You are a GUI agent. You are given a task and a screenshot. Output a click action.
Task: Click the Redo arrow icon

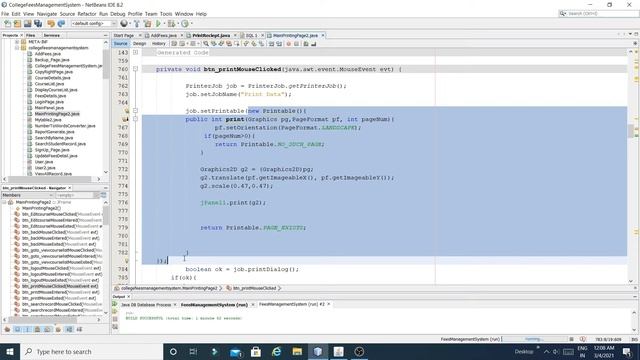coord(61,24)
